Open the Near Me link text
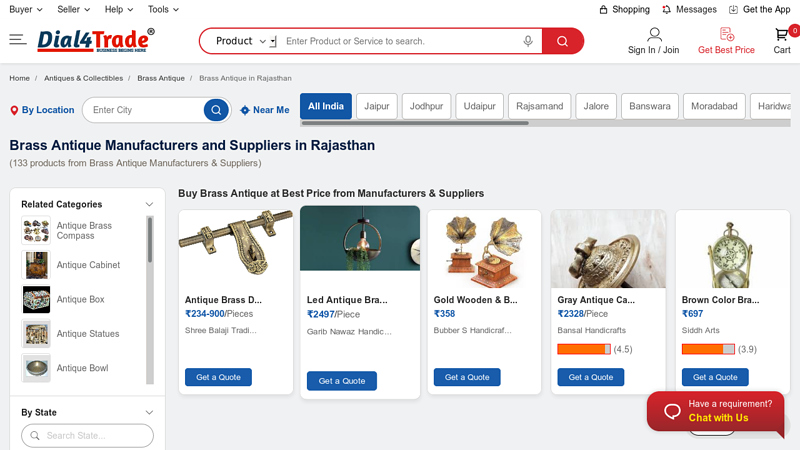The width and height of the screenshot is (800, 450). tap(271, 110)
